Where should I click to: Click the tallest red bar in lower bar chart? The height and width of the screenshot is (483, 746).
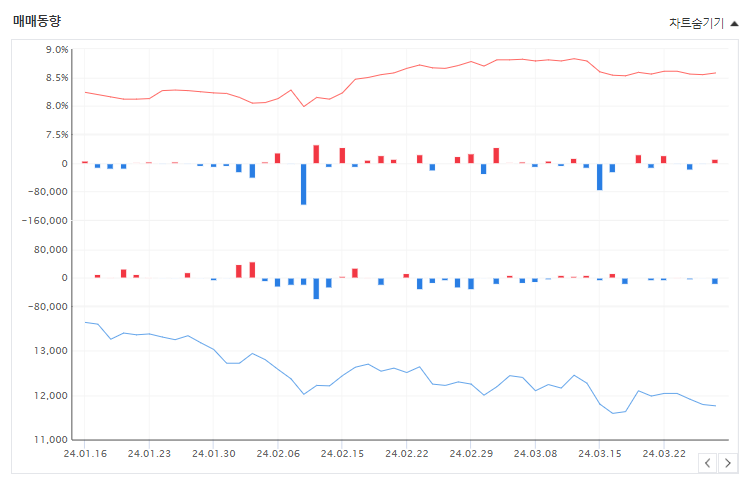[x=252, y=270]
